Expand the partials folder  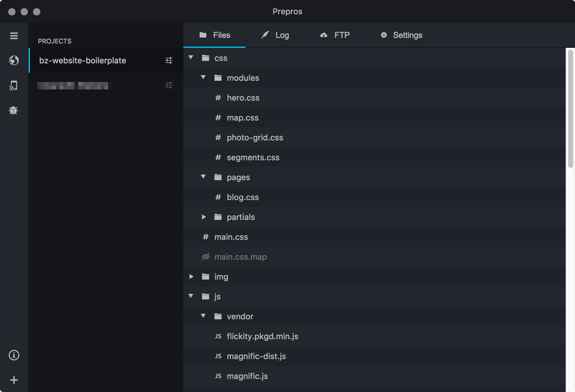(x=204, y=217)
